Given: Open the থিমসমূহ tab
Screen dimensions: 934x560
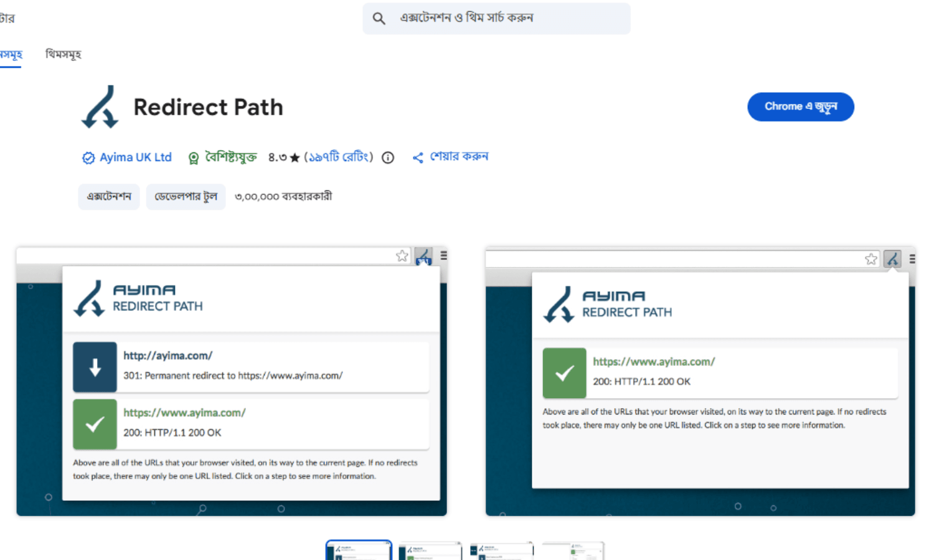Looking at the screenshot, I should click(63, 54).
